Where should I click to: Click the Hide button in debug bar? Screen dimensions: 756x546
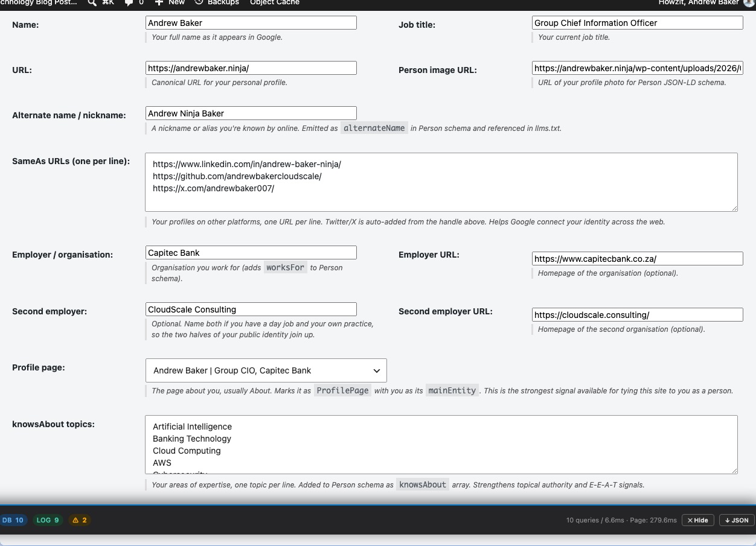(698, 520)
